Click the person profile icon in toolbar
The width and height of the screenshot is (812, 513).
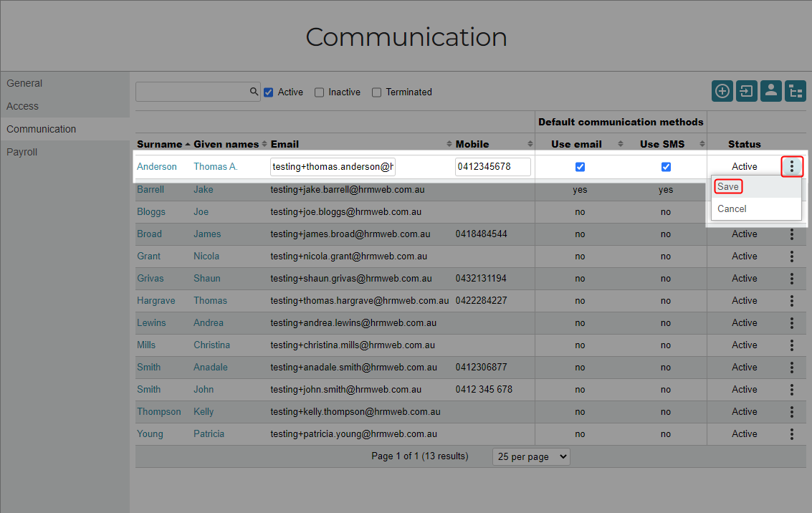[770, 91]
